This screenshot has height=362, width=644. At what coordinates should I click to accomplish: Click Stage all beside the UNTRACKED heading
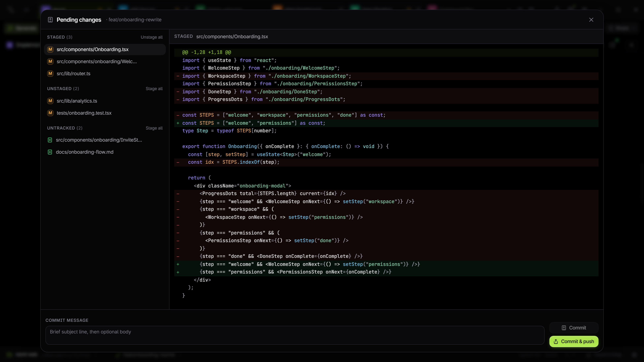click(154, 128)
